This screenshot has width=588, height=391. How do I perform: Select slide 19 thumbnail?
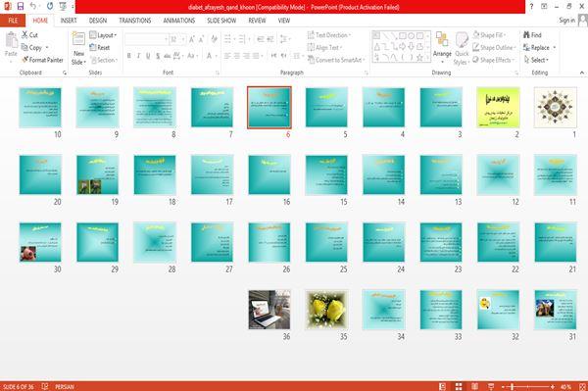97,174
